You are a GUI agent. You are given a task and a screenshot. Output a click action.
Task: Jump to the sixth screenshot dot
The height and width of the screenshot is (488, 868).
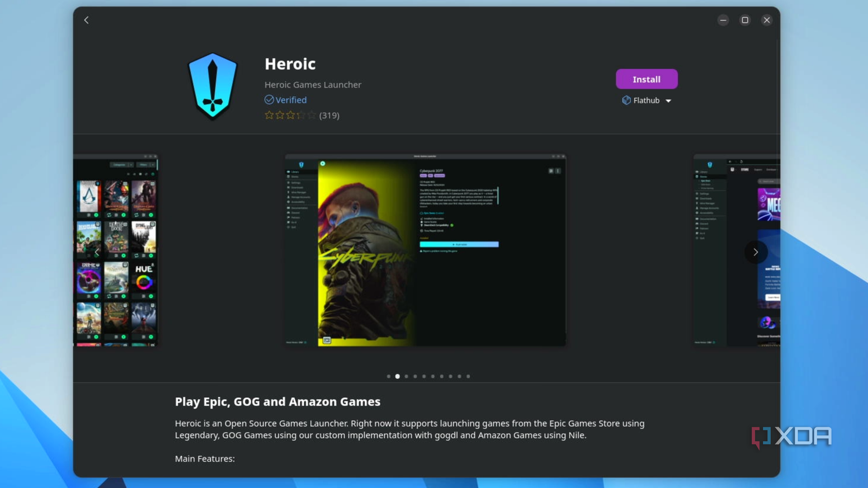tap(433, 376)
